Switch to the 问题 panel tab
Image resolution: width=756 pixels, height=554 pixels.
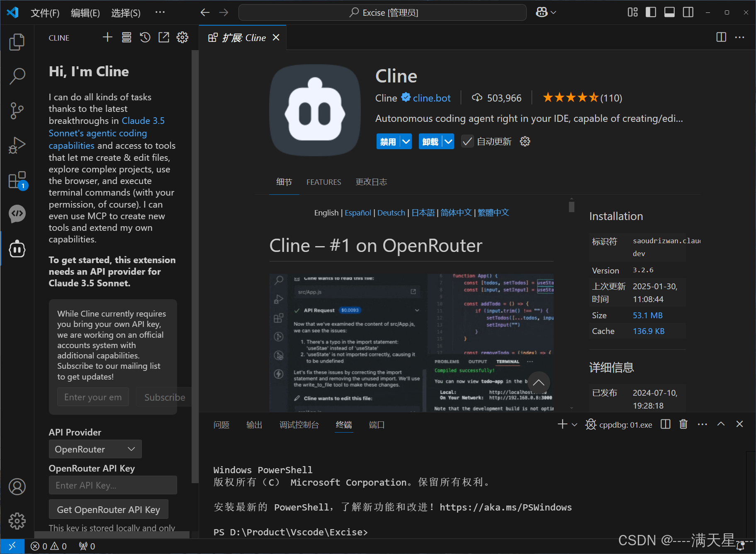[x=221, y=425]
